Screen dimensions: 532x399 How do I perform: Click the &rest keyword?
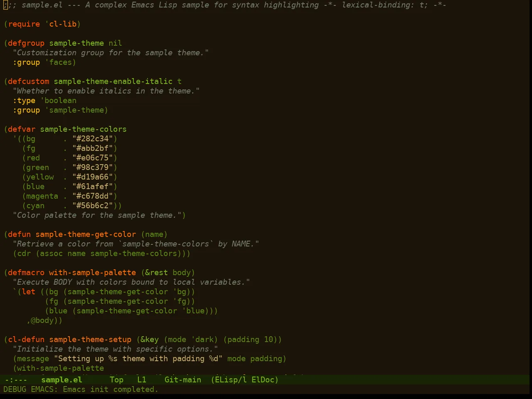(x=156, y=273)
